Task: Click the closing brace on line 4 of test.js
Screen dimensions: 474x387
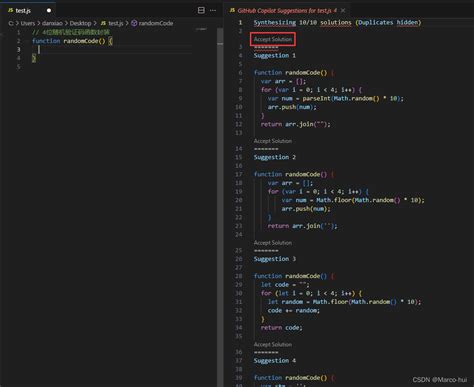Action: pos(34,58)
